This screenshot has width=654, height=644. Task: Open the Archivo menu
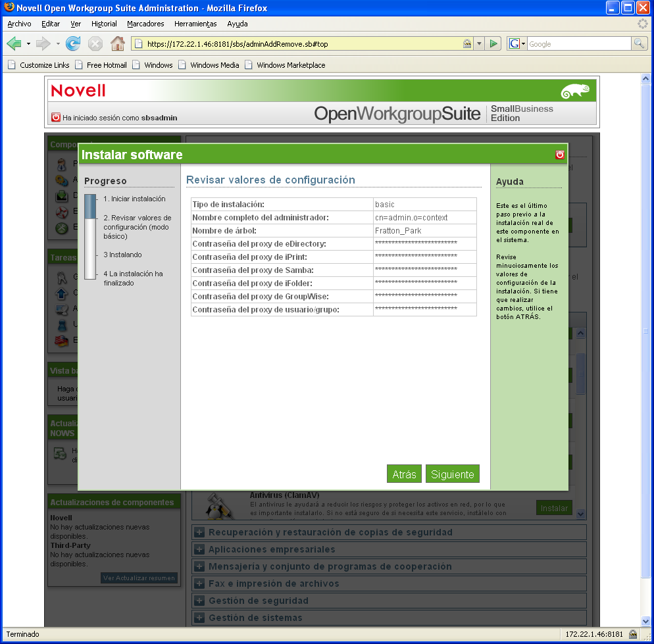(19, 24)
